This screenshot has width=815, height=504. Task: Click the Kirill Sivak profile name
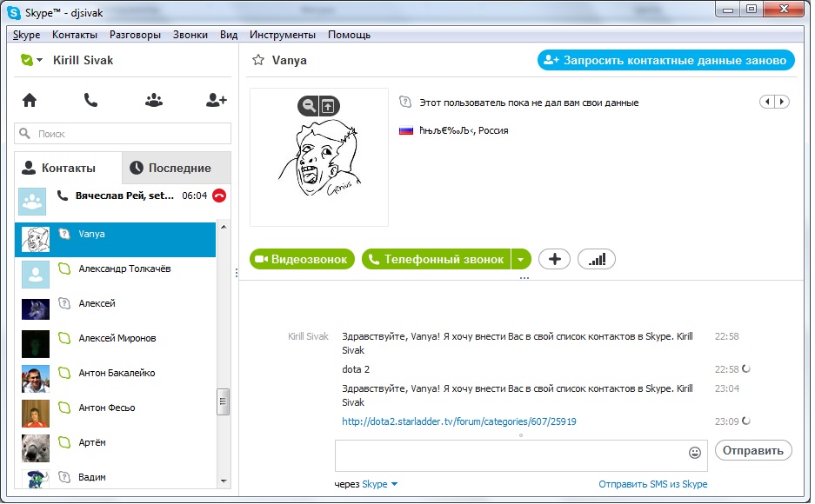84,60
